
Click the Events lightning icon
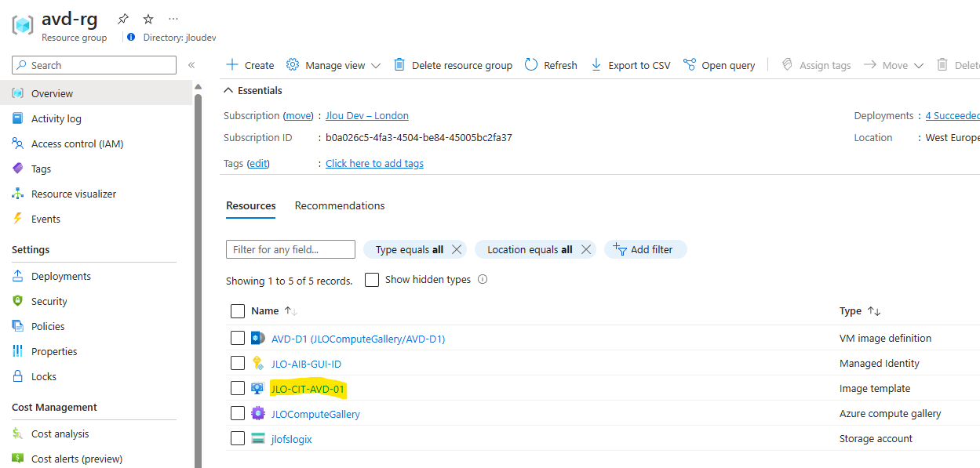18,219
